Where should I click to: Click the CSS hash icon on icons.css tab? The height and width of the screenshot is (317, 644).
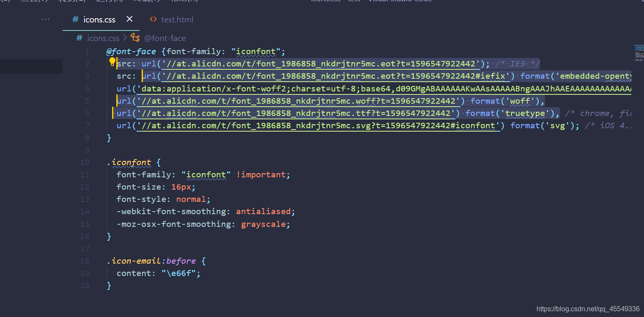point(75,19)
